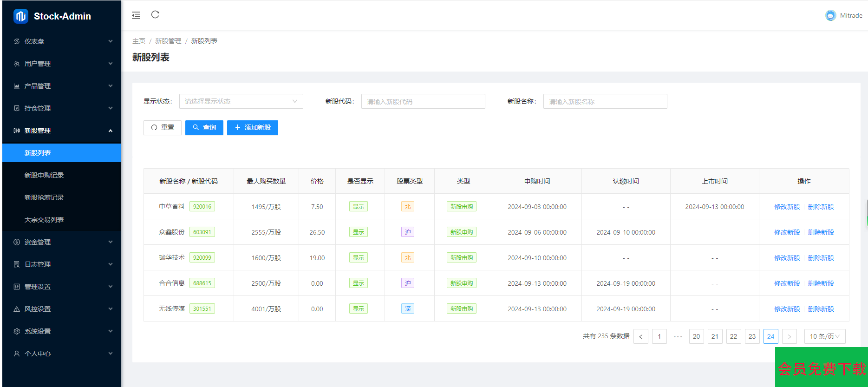Expand the 持仓管理 menu chevron
This screenshot has width=868, height=387.
point(111,108)
